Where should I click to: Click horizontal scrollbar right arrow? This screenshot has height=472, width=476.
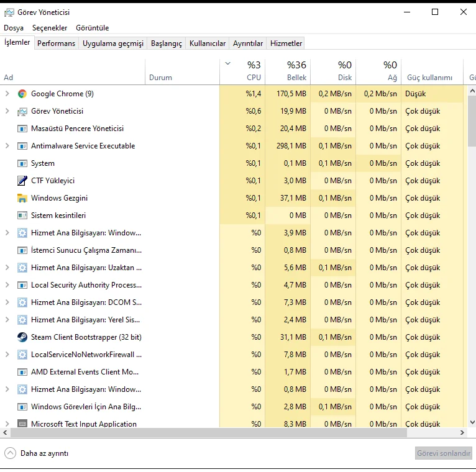click(462, 433)
